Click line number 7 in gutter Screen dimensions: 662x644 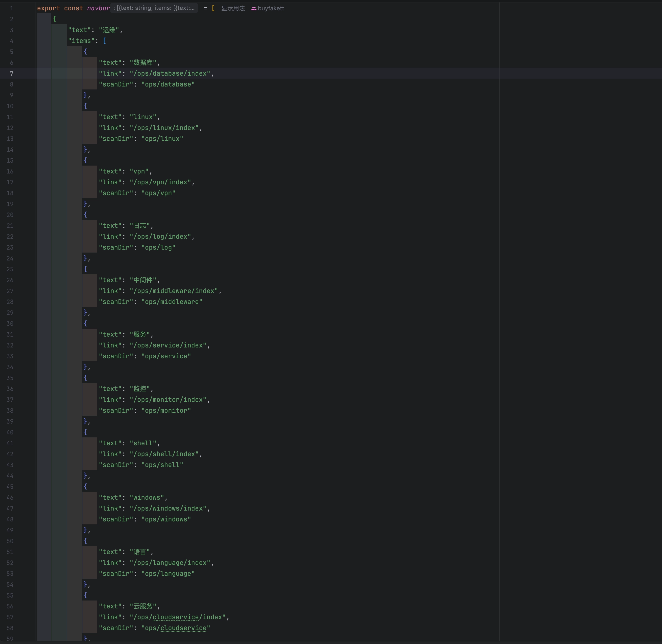(x=12, y=73)
